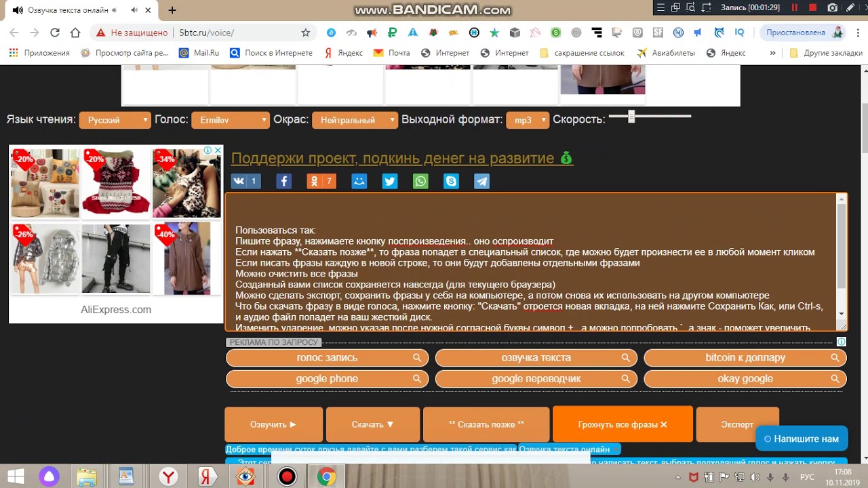Image resolution: width=868 pixels, height=488 pixels.
Task: Take Bandicam screenshot camera icon
Action: pyautogui.click(x=833, y=7)
